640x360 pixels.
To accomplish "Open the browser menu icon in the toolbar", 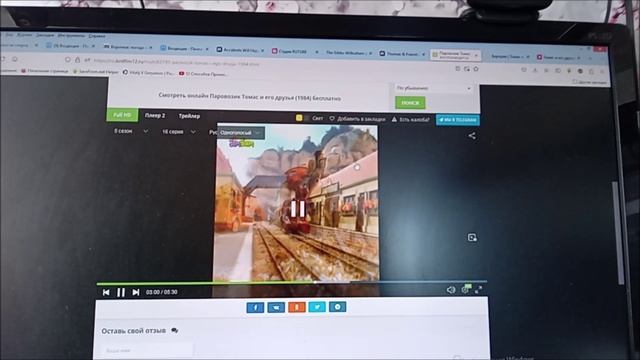I will tap(602, 72).
